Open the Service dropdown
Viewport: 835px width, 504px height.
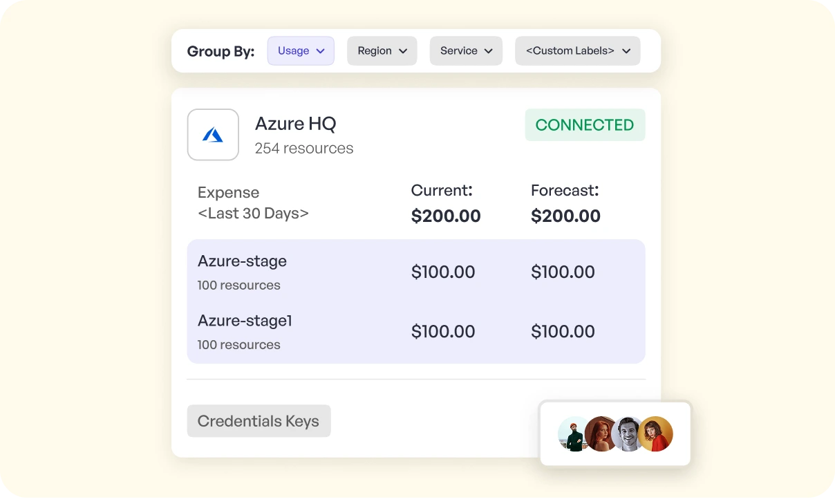pyautogui.click(x=466, y=50)
